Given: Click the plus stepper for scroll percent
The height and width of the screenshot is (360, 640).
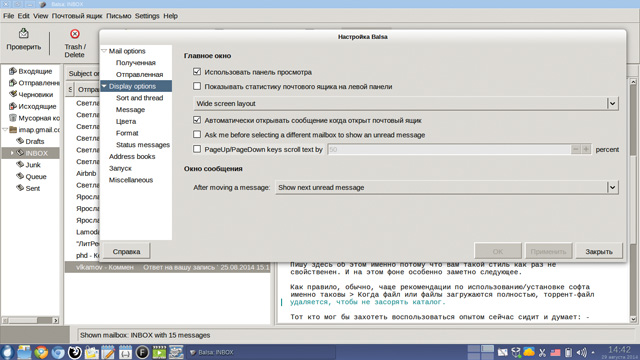Looking at the screenshot, I should (x=586, y=149).
